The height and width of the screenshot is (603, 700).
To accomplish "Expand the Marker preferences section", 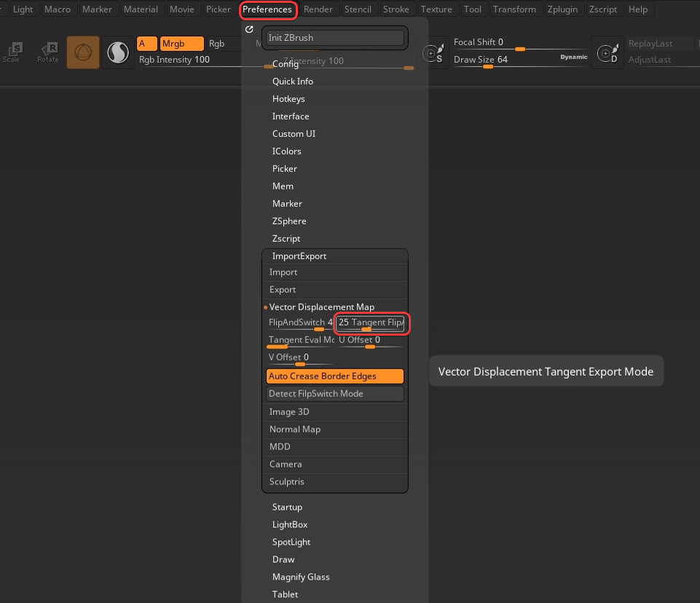I will pos(287,203).
